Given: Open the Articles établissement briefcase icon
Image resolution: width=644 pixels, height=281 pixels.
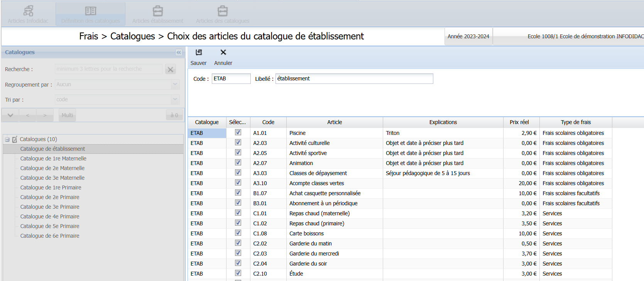Looking at the screenshot, I should point(158,11).
